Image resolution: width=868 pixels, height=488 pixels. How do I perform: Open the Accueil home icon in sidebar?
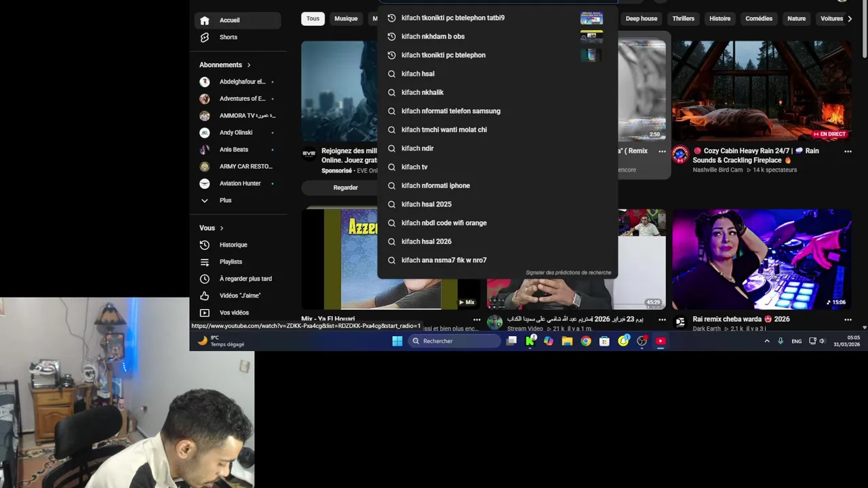205,20
